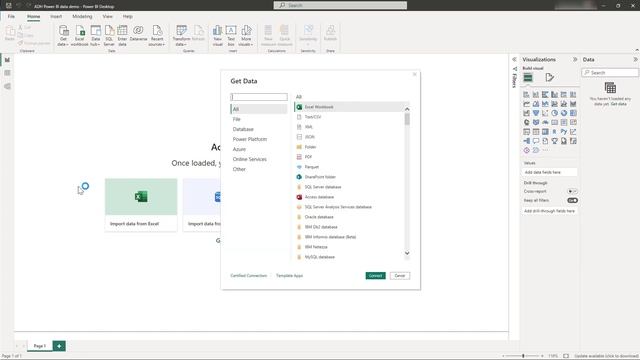640x360 pixels.
Task: Open Data view in left sidebar
Action: pos(7,73)
